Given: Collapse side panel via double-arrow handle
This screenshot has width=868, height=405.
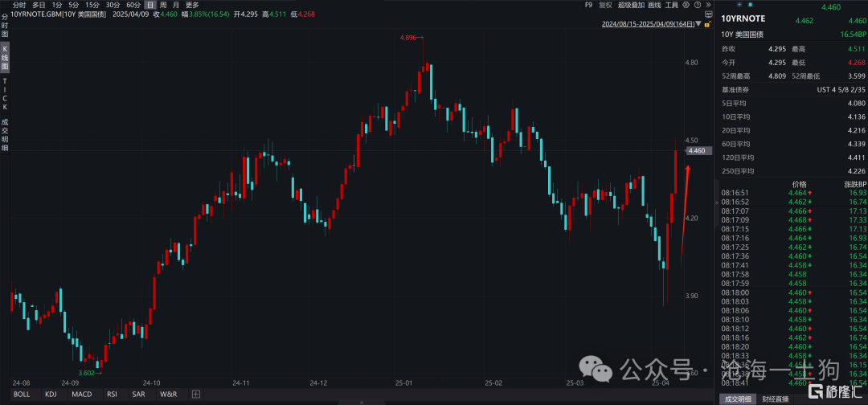Looking at the screenshot, I should [x=718, y=202].
